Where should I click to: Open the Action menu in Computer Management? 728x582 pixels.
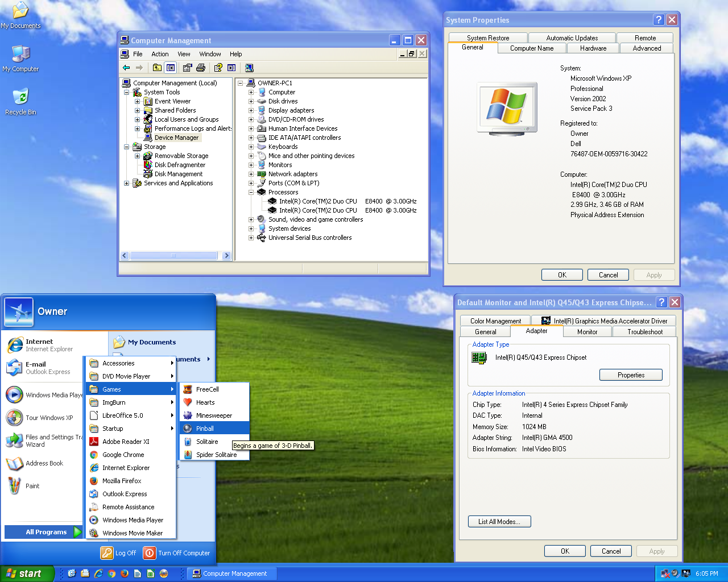[x=160, y=54]
